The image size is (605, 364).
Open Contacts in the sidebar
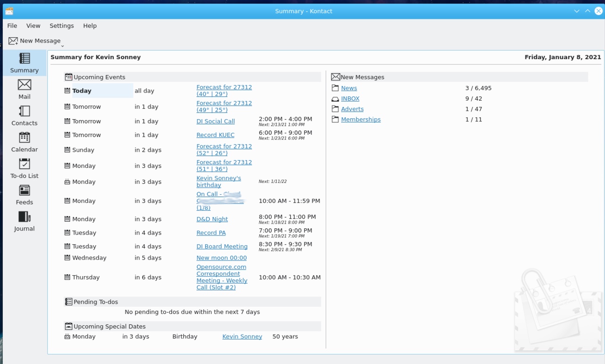click(24, 116)
